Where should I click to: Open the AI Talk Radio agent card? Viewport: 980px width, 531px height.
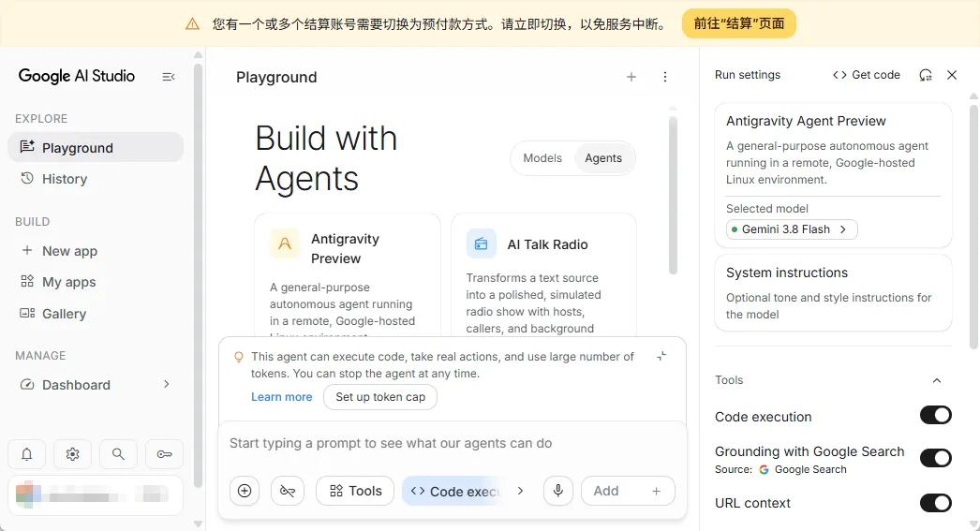(543, 276)
